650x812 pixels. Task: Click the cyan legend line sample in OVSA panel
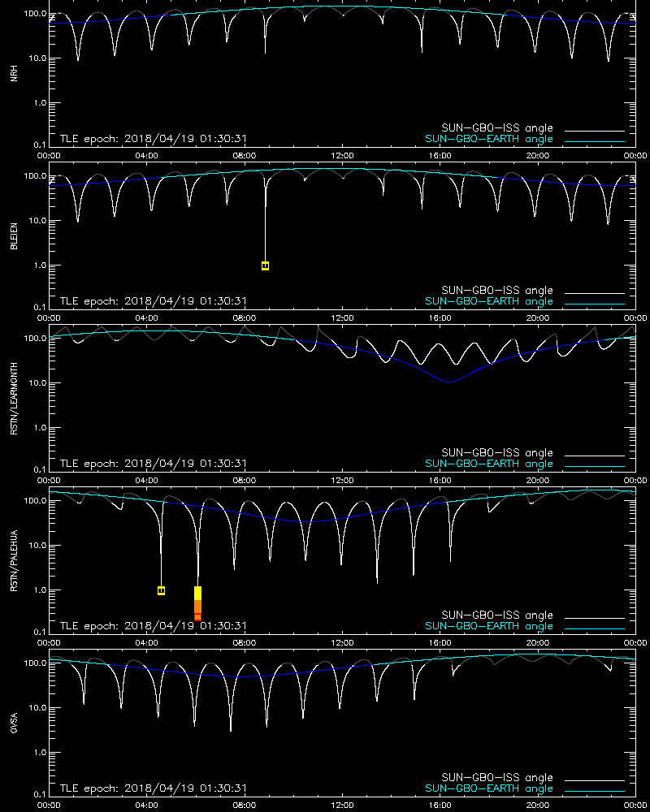click(x=595, y=791)
